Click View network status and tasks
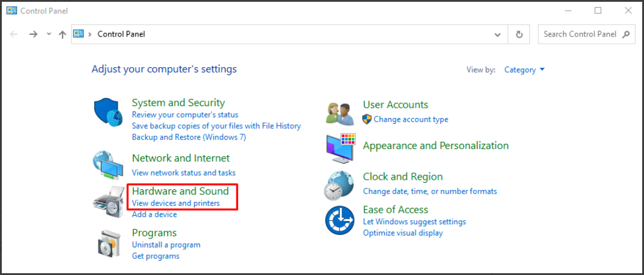The image size is (644, 275). (184, 173)
